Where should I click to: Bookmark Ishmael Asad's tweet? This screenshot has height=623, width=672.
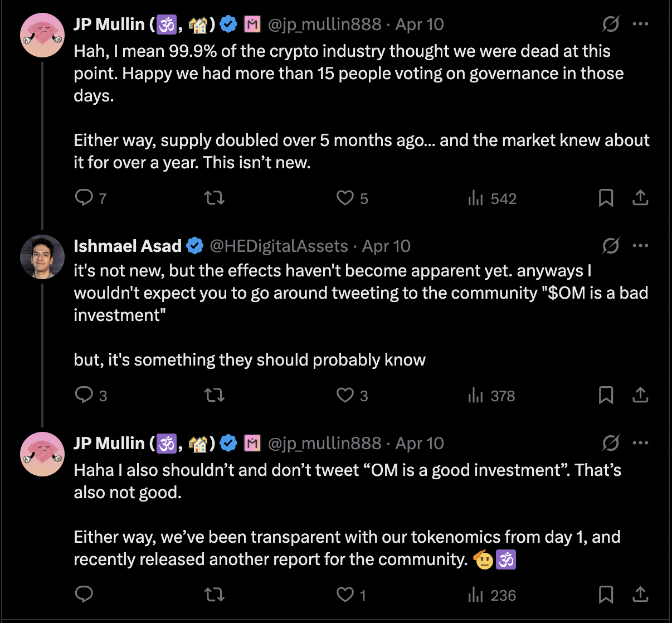coord(606,395)
